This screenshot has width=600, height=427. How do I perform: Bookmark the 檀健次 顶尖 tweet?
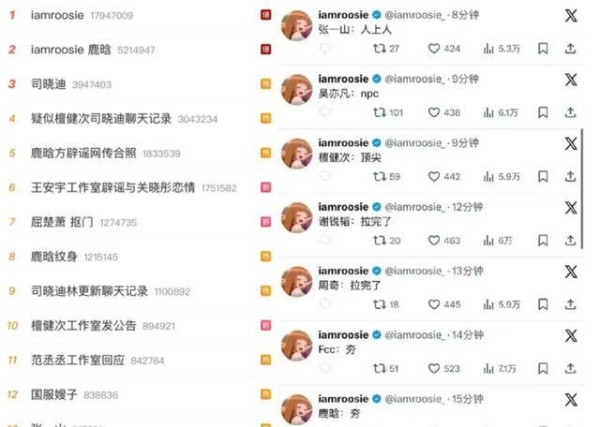click(x=543, y=176)
